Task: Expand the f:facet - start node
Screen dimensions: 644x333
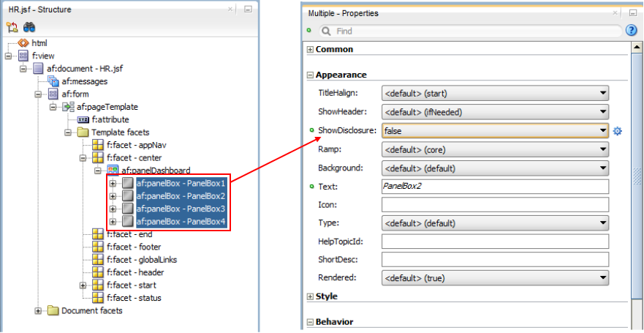Action: point(83,285)
